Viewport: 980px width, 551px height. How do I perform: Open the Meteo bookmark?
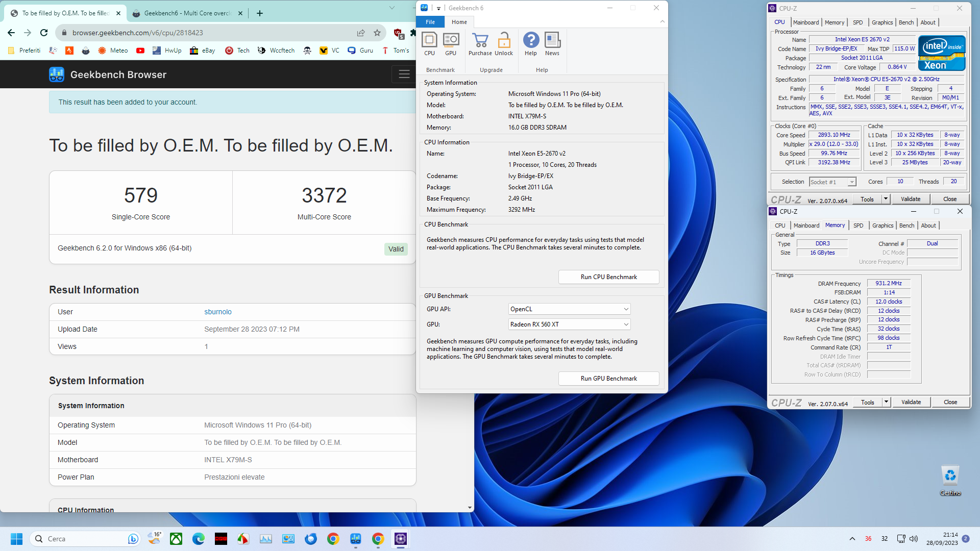(x=113, y=51)
